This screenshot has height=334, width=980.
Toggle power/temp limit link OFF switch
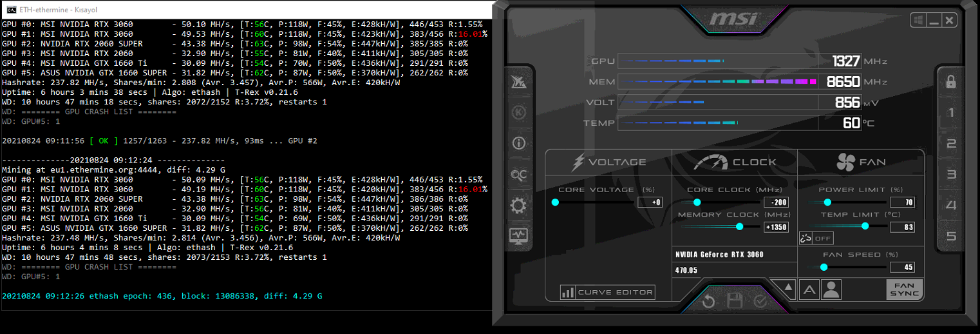point(816,238)
